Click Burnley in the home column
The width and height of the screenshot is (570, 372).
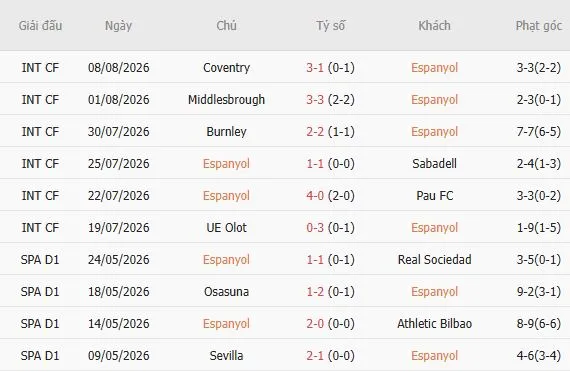coord(226,132)
